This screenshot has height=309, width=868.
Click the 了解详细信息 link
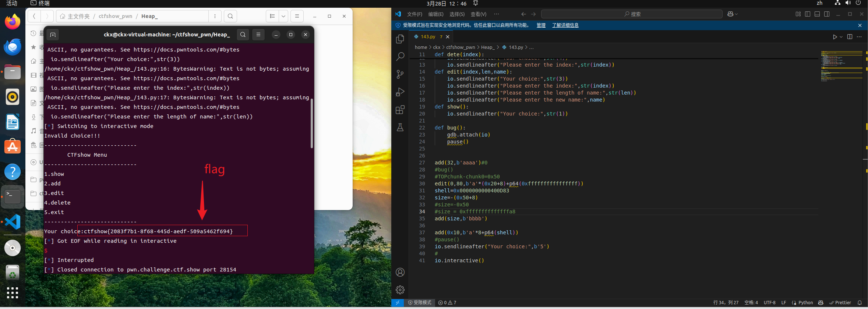point(565,25)
